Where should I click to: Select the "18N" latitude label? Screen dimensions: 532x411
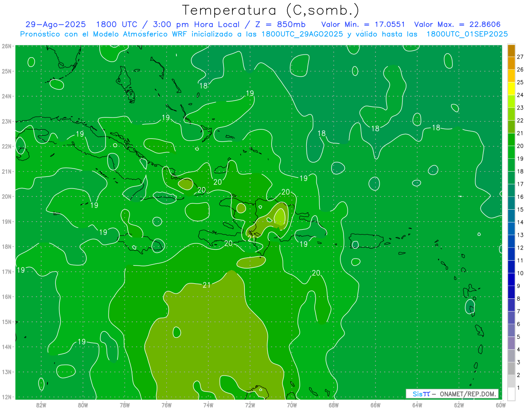coord(7,247)
